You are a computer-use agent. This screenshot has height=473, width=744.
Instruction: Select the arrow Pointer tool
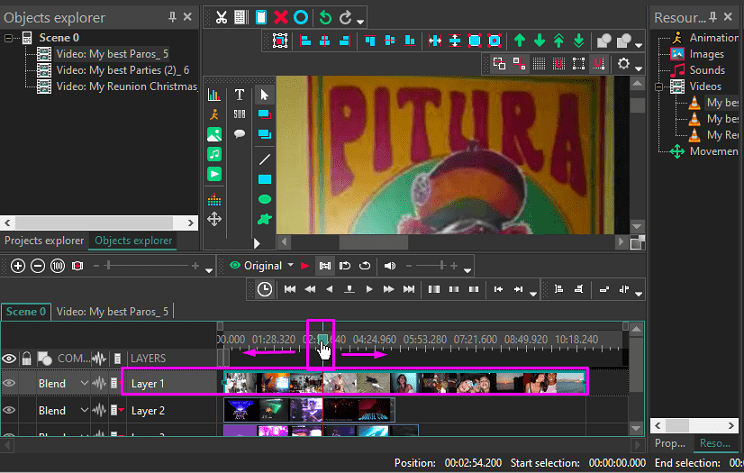(x=264, y=95)
